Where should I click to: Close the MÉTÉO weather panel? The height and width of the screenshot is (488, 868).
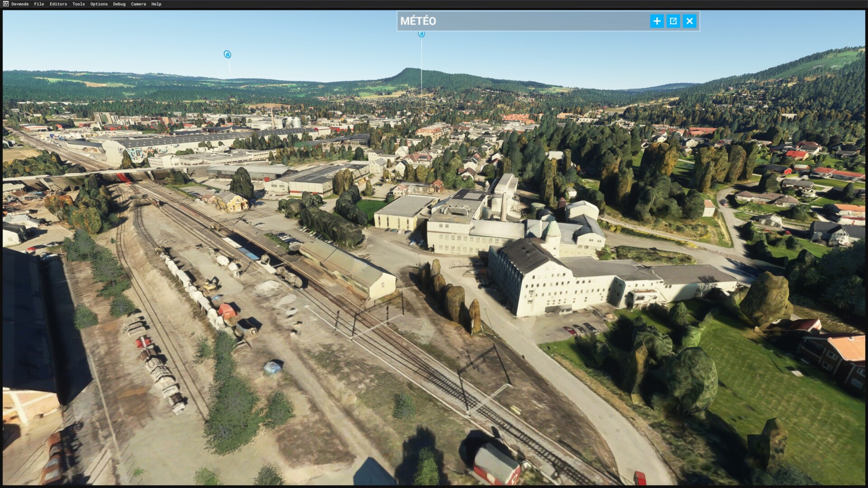pyautogui.click(x=689, y=21)
